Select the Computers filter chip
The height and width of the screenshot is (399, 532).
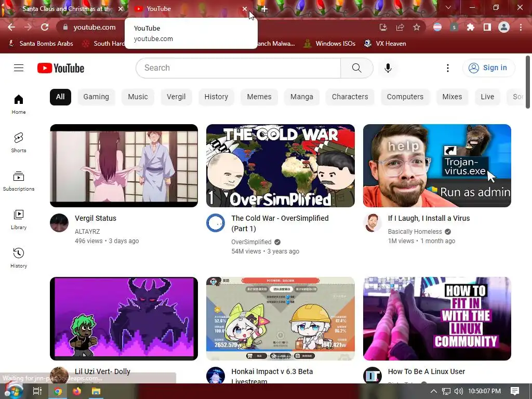(405, 97)
